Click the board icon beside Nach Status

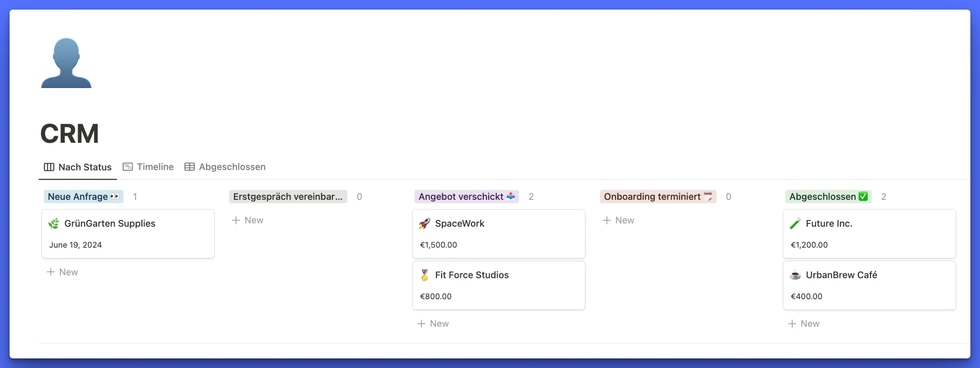(x=49, y=167)
